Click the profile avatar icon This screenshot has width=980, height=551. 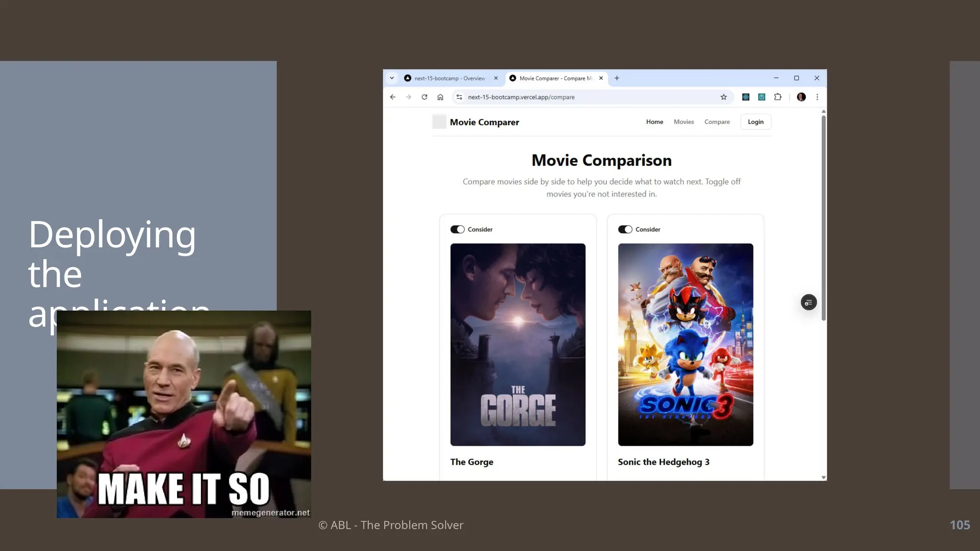(801, 97)
